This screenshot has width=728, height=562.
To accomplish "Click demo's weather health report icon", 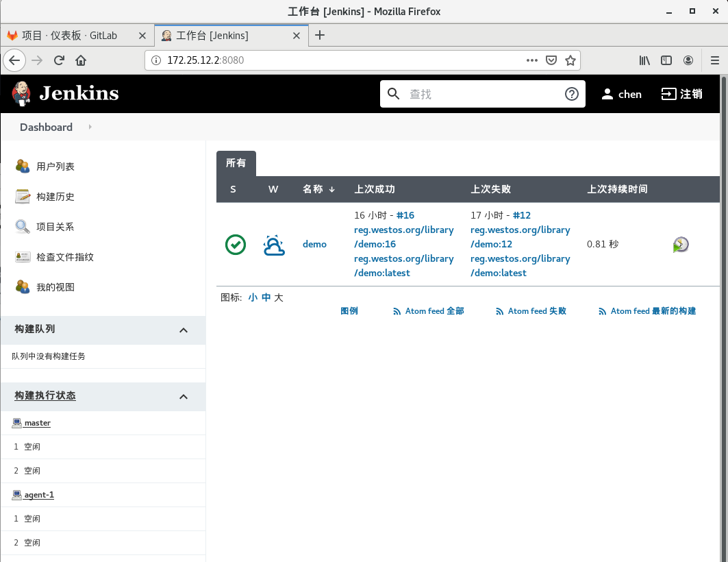I will coord(274,245).
